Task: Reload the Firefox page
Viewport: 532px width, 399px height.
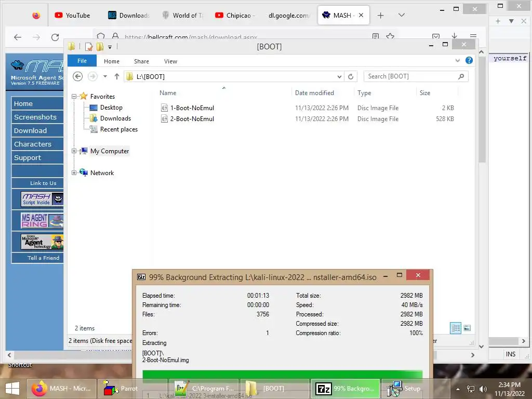Action: (55, 37)
